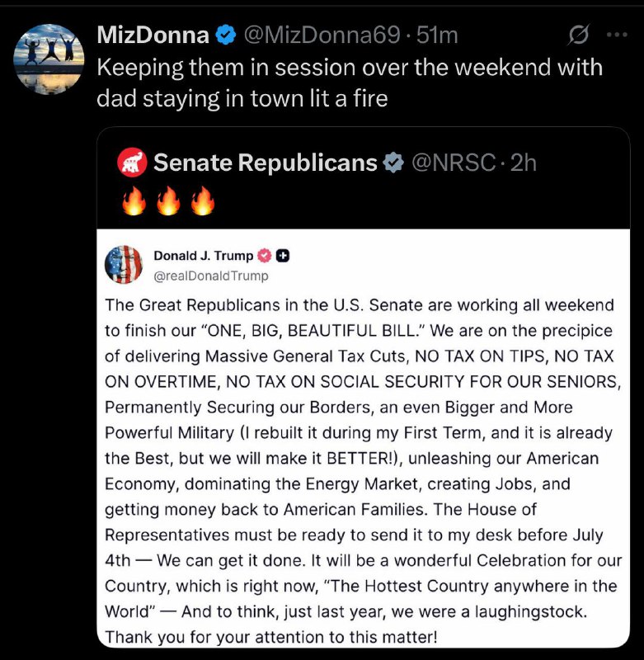Click the Senate Republicans elephant avatar
Screen dimensions: 644x660
click(x=132, y=163)
